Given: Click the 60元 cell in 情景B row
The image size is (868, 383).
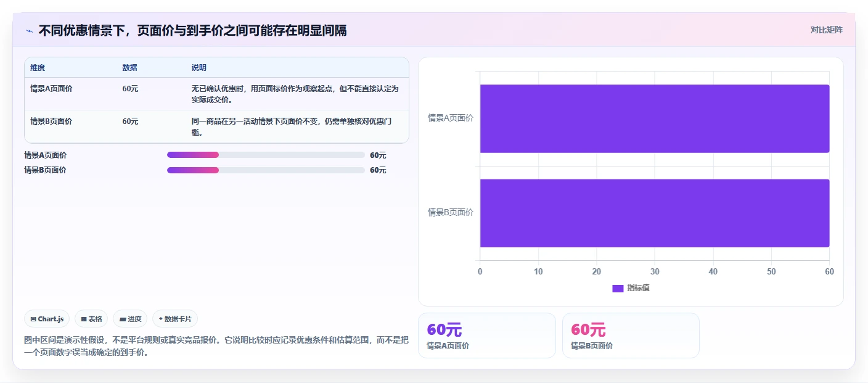Looking at the screenshot, I should [x=131, y=121].
